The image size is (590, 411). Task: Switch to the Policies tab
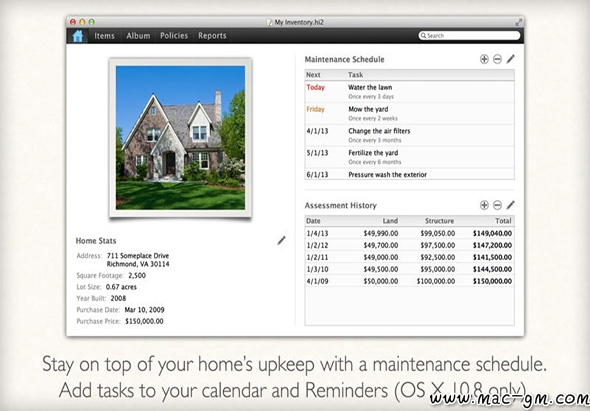(x=174, y=36)
